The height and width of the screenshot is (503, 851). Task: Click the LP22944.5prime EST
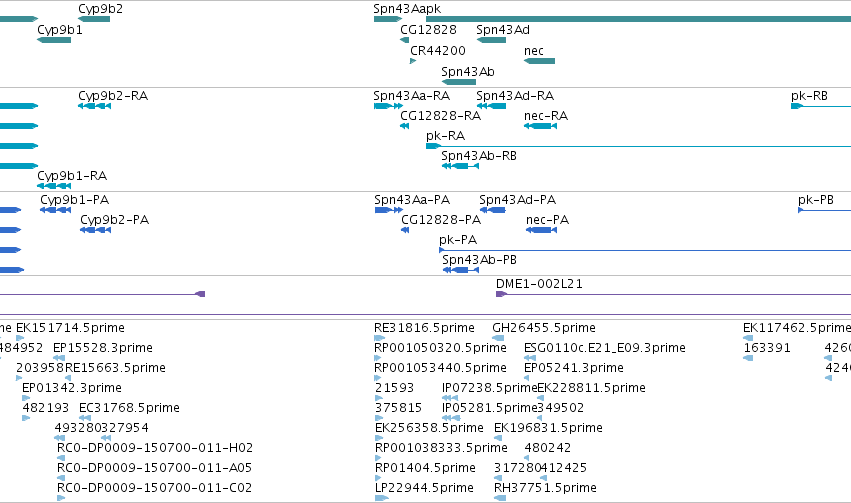click(382, 498)
